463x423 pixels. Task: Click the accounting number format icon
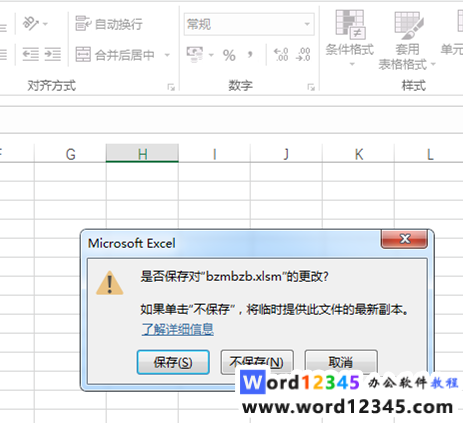194,55
